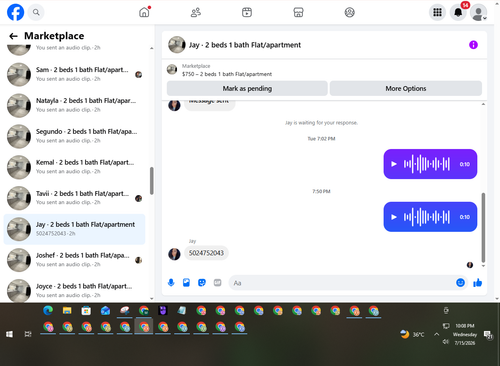Record a voice clip with microphone icon
This screenshot has height=366, width=500.
pos(171,283)
